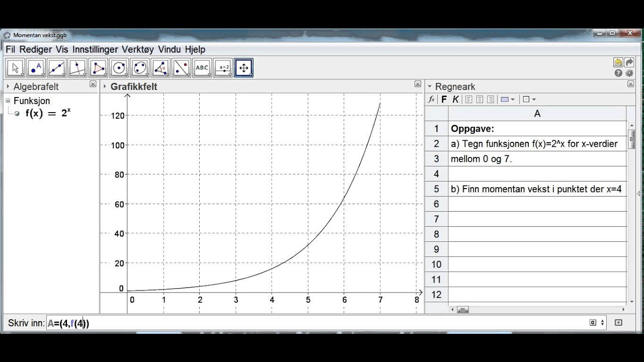
Task: Toggle the fx input bar in Regneark
Action: [x=431, y=100]
